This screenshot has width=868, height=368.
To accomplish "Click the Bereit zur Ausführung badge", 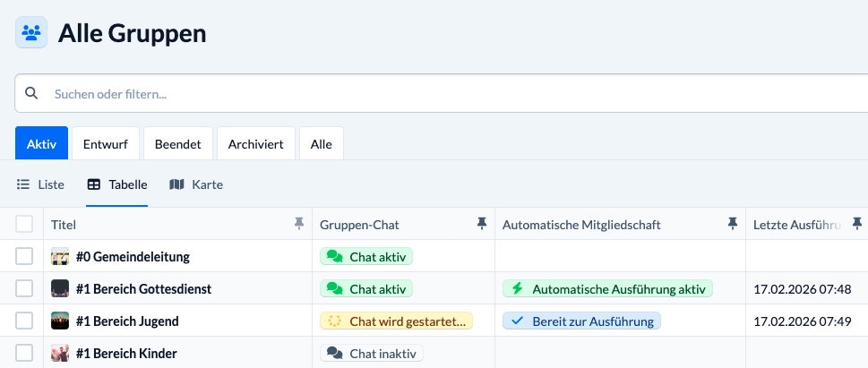I will (581, 321).
